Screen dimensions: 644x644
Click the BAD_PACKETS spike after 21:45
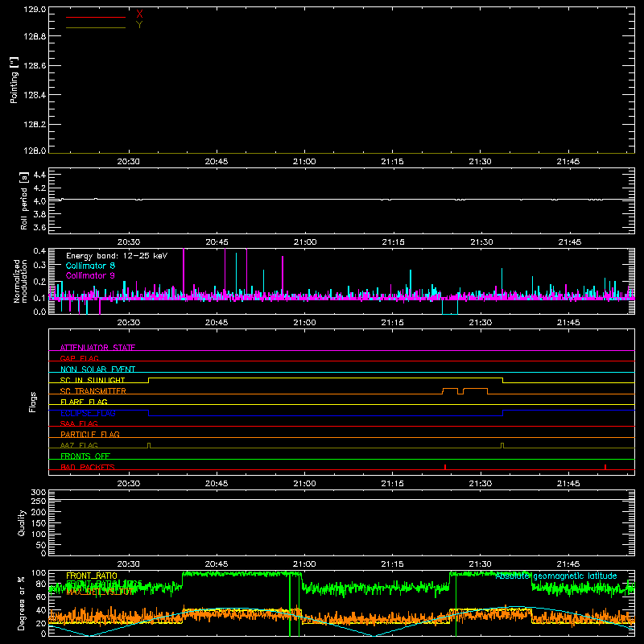(x=605, y=467)
